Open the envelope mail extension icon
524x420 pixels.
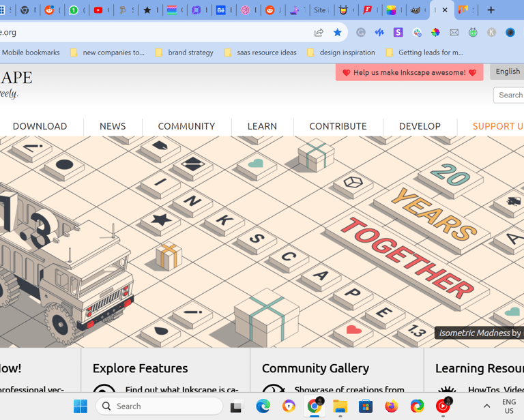click(454, 32)
